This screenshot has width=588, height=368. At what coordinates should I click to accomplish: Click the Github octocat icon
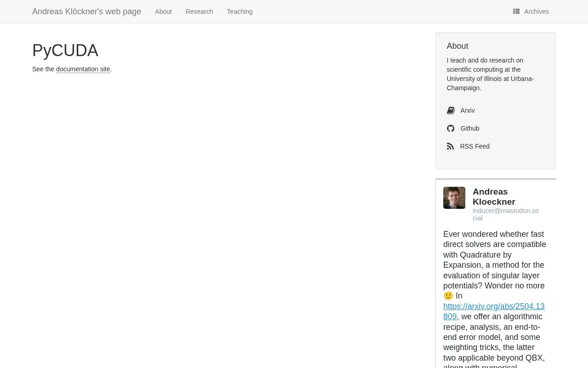coord(451,128)
